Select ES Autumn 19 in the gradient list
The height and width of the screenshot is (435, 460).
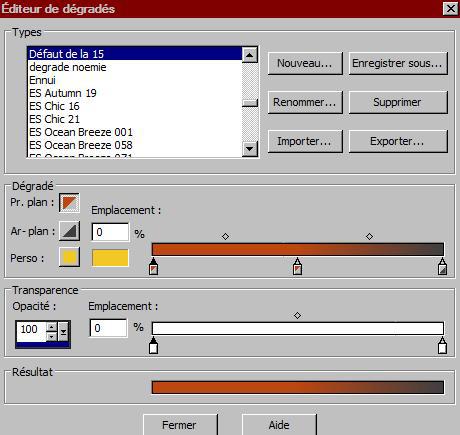[63, 93]
